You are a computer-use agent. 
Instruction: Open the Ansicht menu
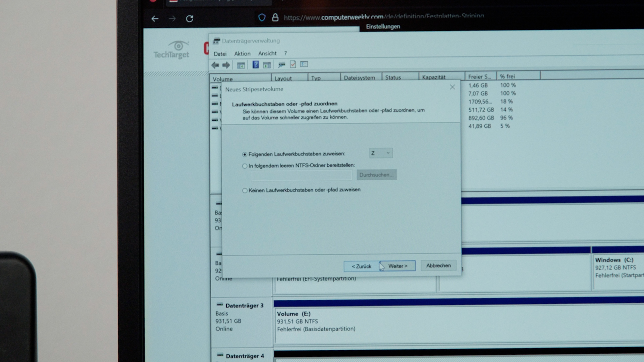(267, 53)
